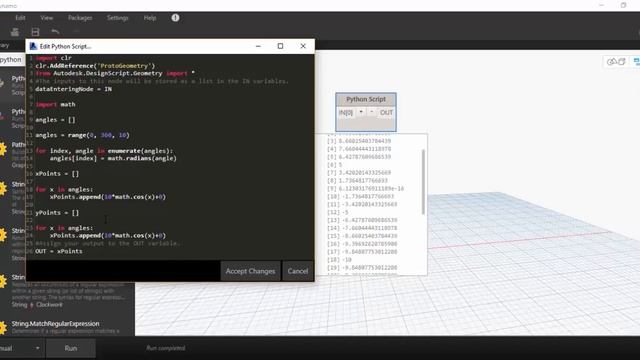Screen dimensions: 640x360
Task: Click preview row '[6] 5'
Action: 335,165
